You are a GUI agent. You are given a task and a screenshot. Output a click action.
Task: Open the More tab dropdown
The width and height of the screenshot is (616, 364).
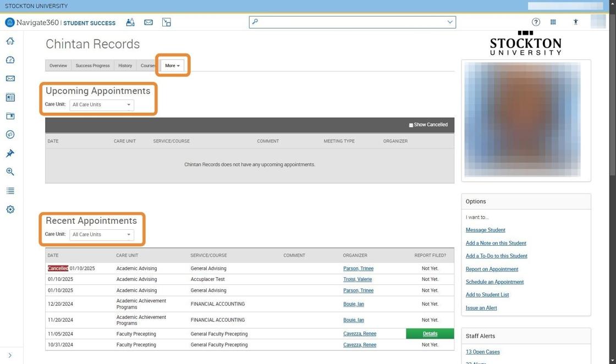(x=173, y=65)
